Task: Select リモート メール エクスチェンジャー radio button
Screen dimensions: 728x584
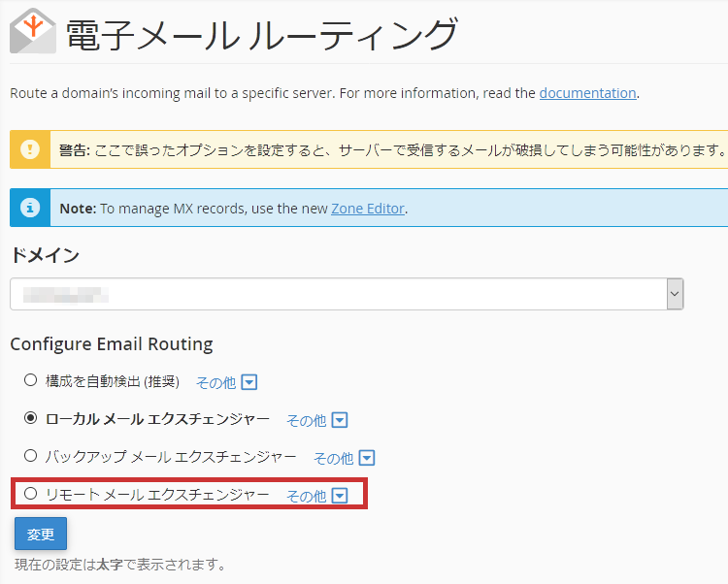Action: click(x=31, y=494)
